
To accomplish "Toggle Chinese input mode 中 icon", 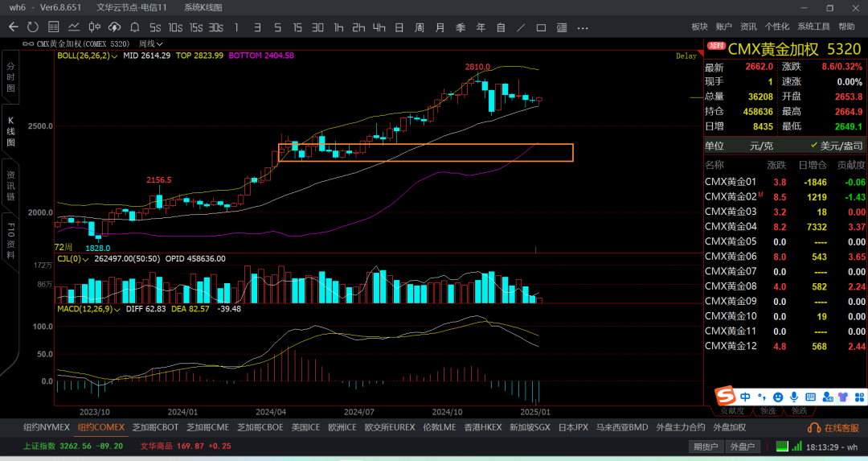I will pos(745,397).
